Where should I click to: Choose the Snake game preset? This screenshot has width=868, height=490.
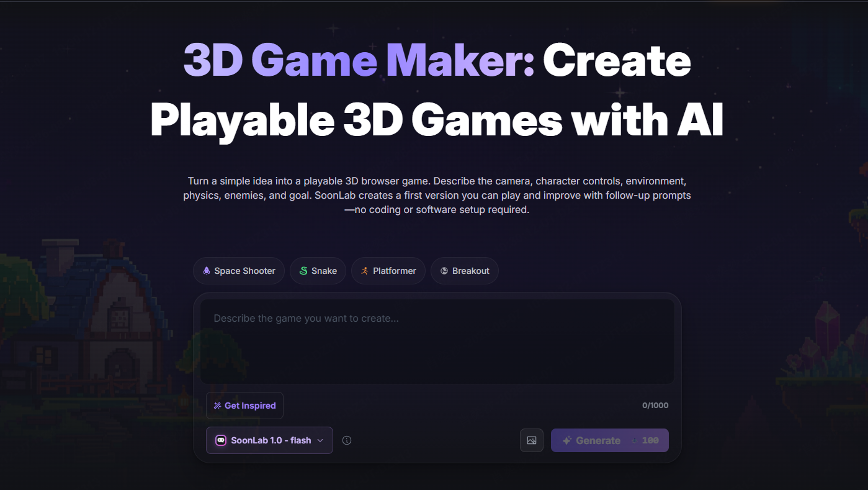tap(318, 271)
